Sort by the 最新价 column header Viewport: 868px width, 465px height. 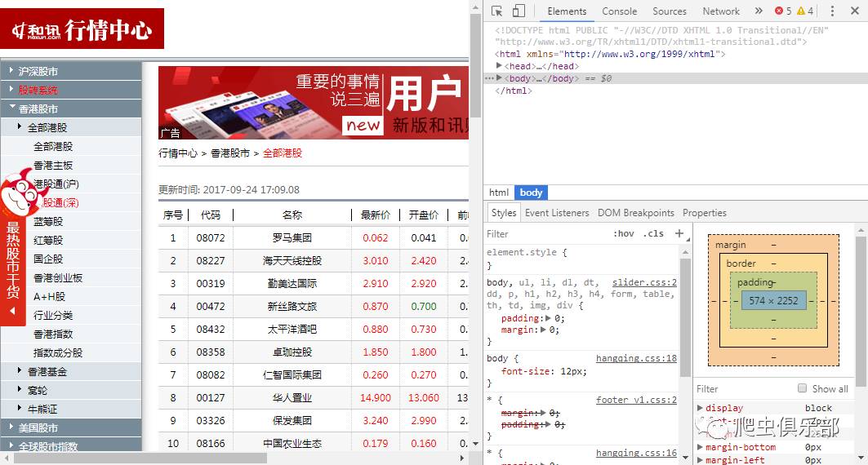(x=376, y=215)
